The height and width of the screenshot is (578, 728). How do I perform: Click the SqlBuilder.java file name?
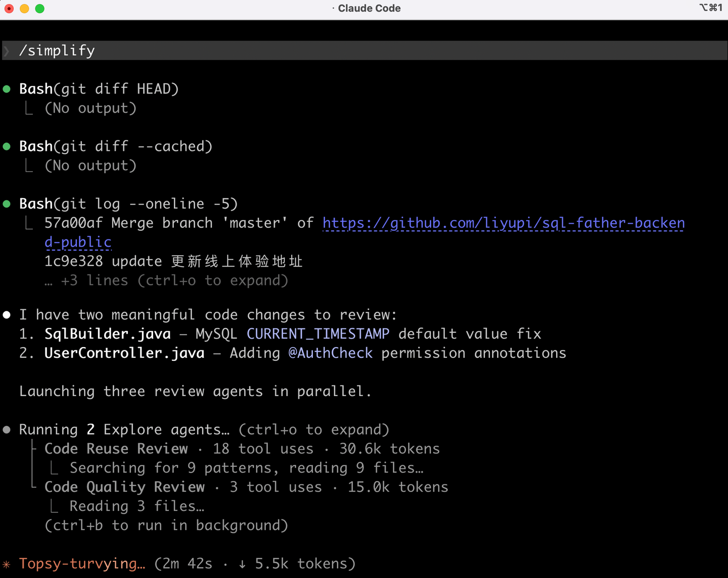coord(108,334)
